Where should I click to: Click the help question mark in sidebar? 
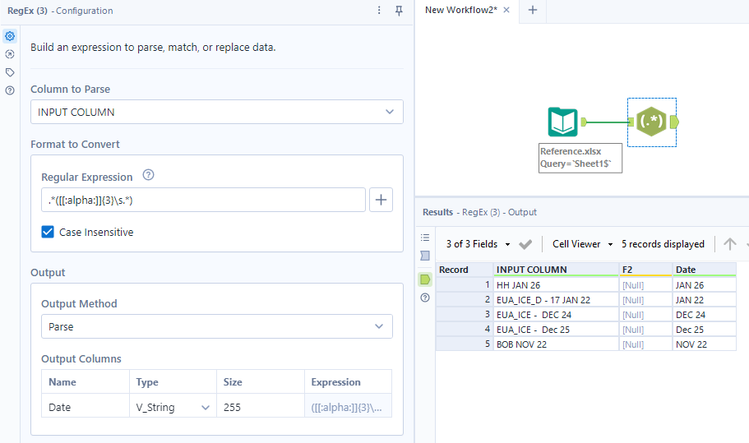coord(10,90)
